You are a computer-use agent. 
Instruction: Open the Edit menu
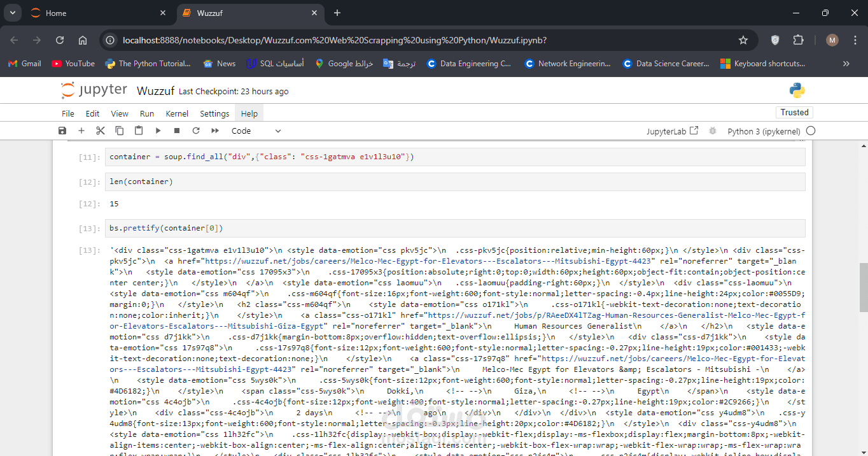(93, 113)
